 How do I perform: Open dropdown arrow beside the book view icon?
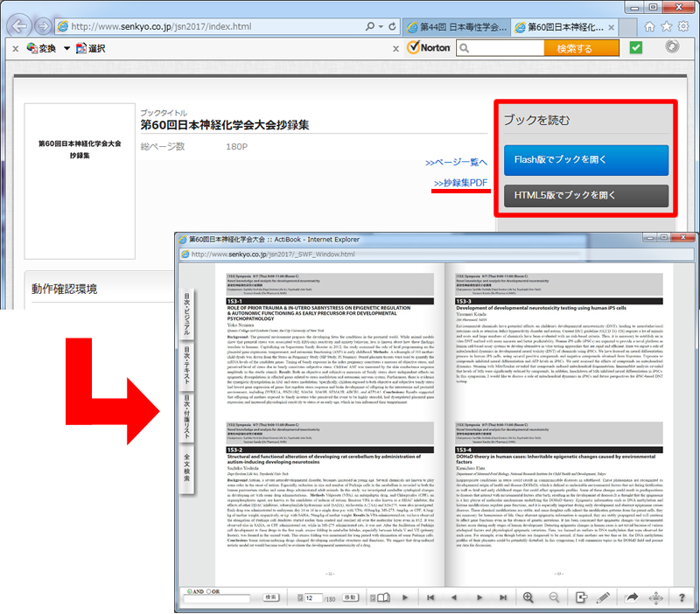pos(373,598)
